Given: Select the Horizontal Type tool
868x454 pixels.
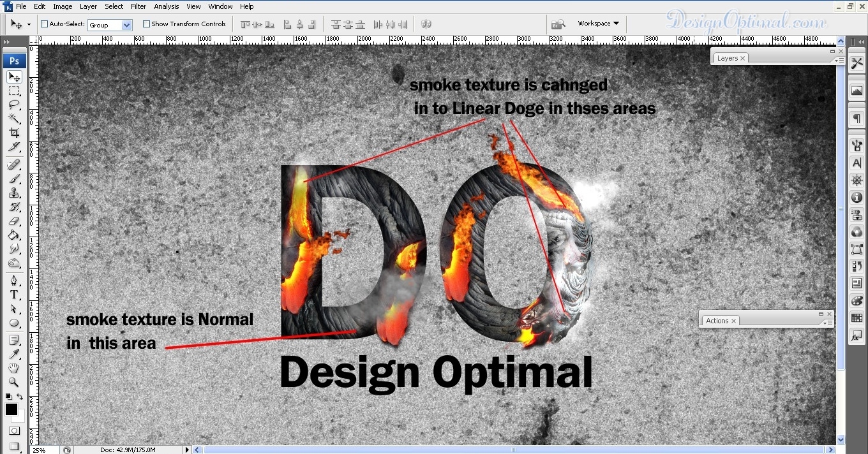Looking at the screenshot, I should click(14, 295).
